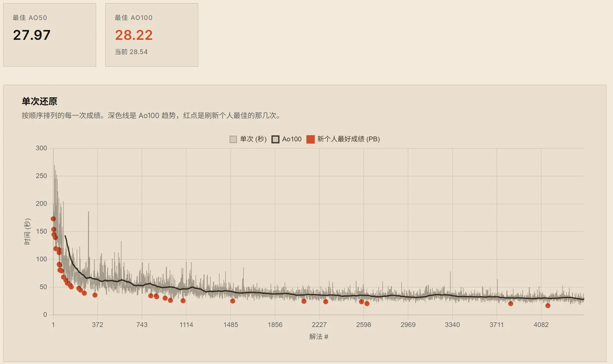Screen dimensions: 613x364
Task: Click the grey 单次 legend color box
Action: point(233,139)
